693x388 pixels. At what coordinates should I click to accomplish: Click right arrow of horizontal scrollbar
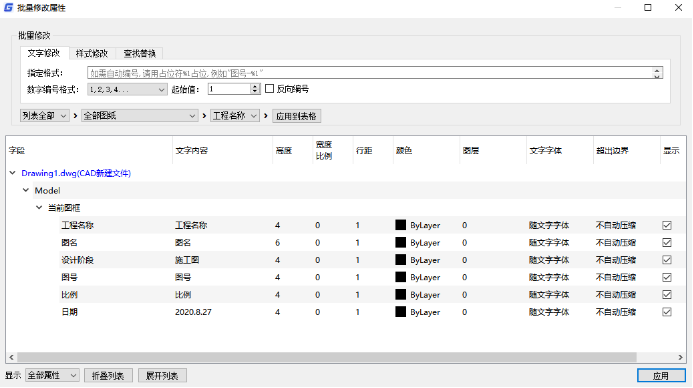click(x=681, y=357)
